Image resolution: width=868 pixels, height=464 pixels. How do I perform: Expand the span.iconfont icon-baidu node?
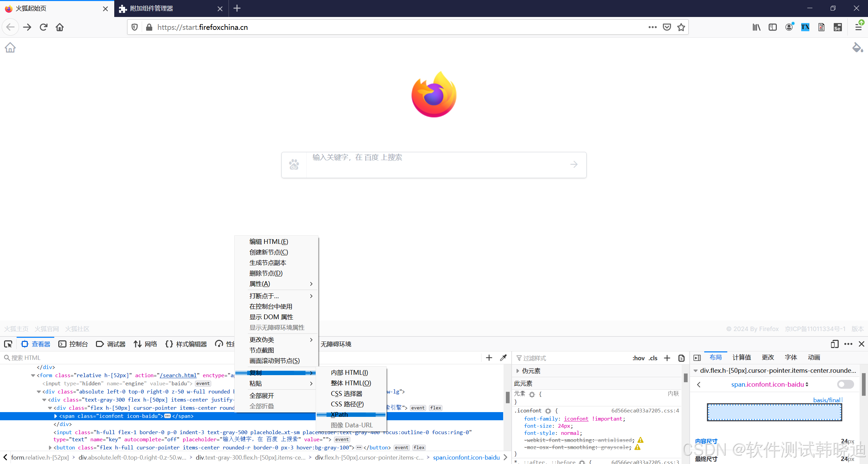56,416
